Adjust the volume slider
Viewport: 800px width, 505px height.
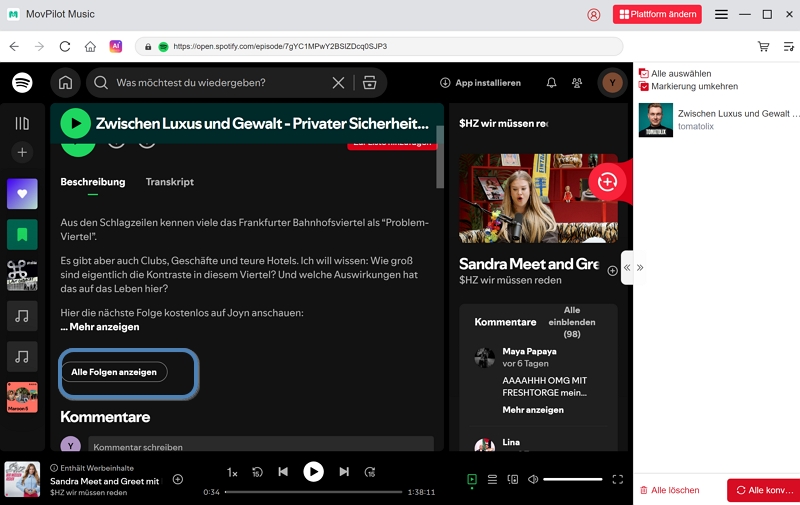tap(572, 479)
